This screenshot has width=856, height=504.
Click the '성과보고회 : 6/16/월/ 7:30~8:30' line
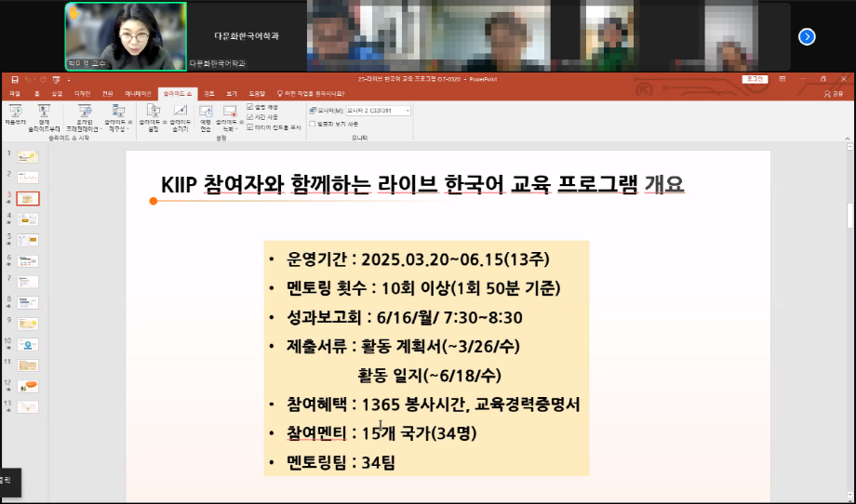(404, 317)
